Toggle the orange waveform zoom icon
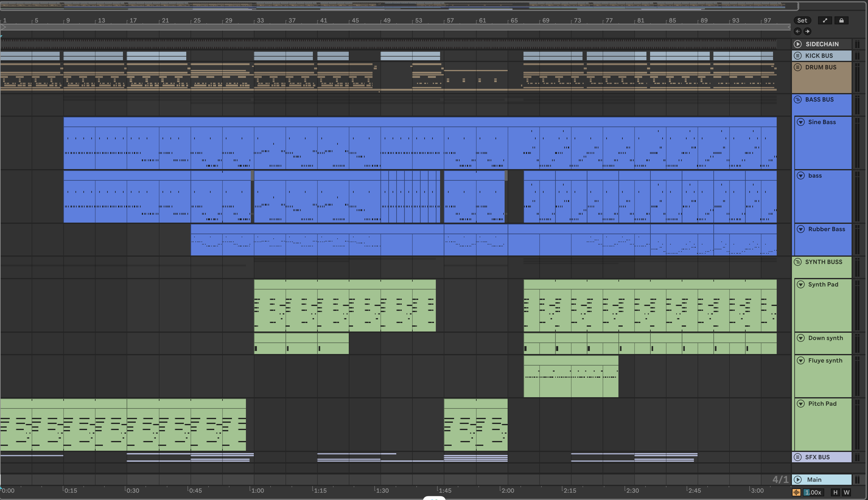 click(x=796, y=492)
